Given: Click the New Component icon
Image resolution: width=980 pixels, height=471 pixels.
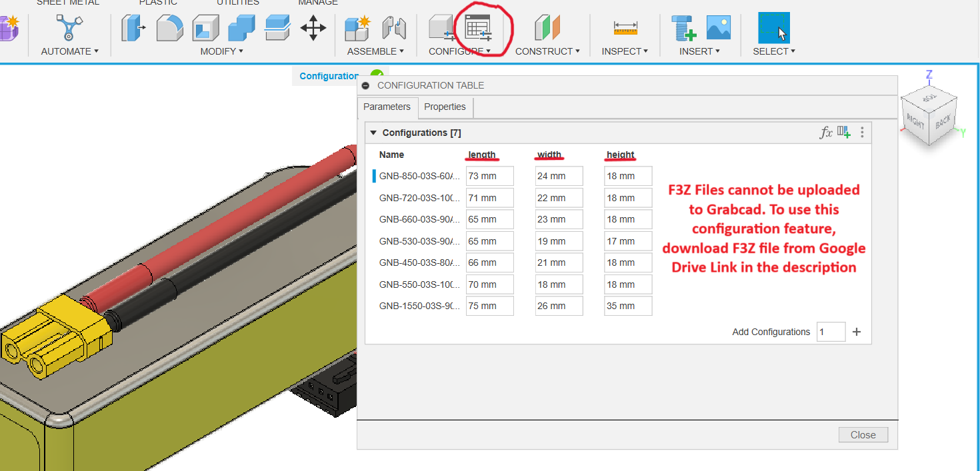Looking at the screenshot, I should (x=357, y=28).
